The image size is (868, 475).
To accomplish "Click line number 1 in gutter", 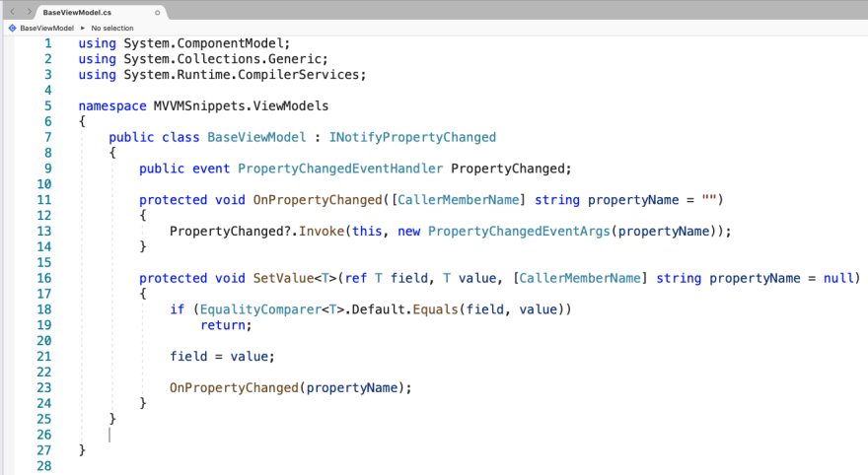I will (47, 43).
